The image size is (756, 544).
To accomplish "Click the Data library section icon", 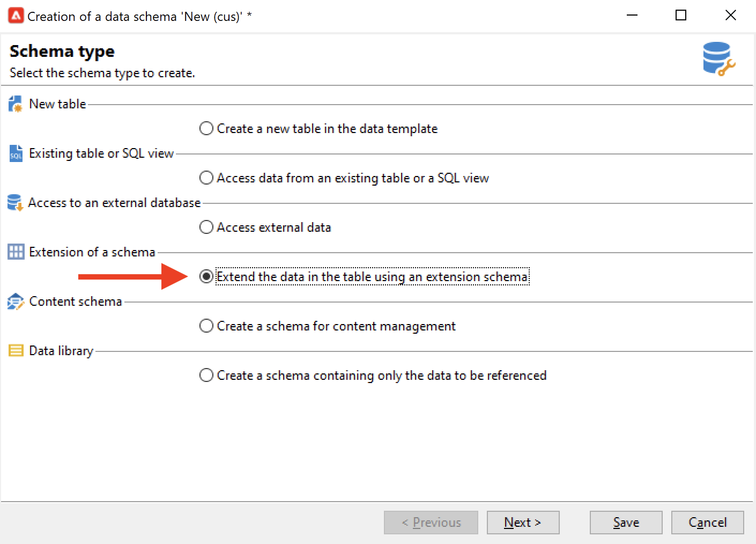I will pos(16,351).
